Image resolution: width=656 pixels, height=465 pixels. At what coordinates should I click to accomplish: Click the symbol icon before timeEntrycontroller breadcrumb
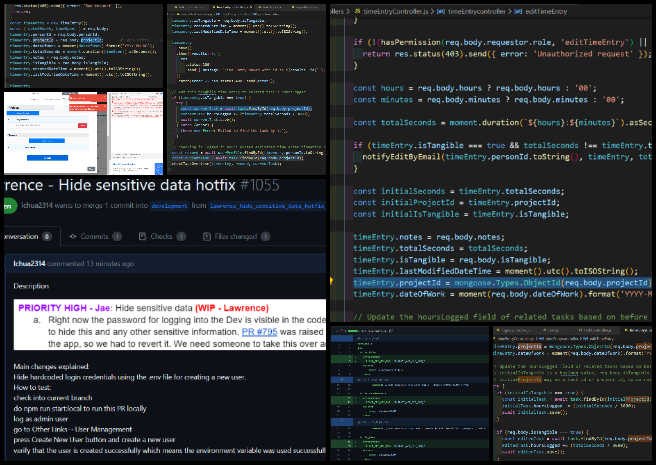(441, 12)
